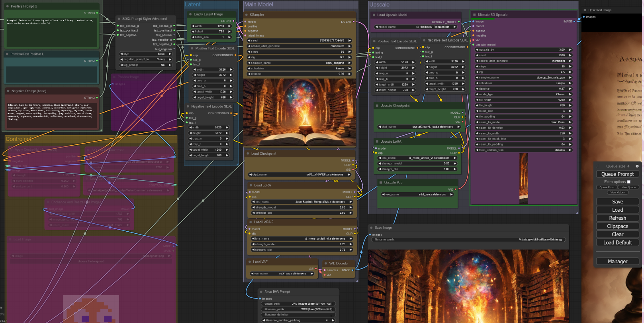The width and height of the screenshot is (644, 323).
Task: Collapse the Load Checkpoint node
Action: click(247, 154)
